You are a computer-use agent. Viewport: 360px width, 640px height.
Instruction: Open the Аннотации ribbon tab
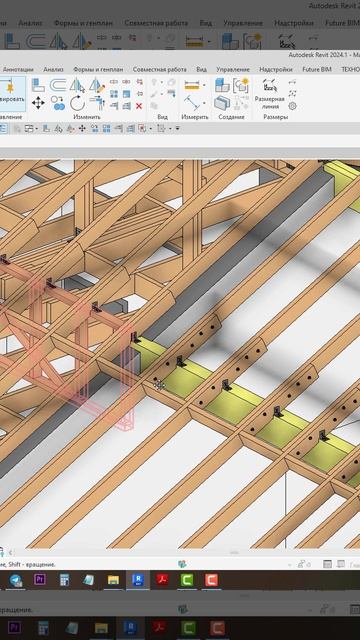click(x=17, y=69)
